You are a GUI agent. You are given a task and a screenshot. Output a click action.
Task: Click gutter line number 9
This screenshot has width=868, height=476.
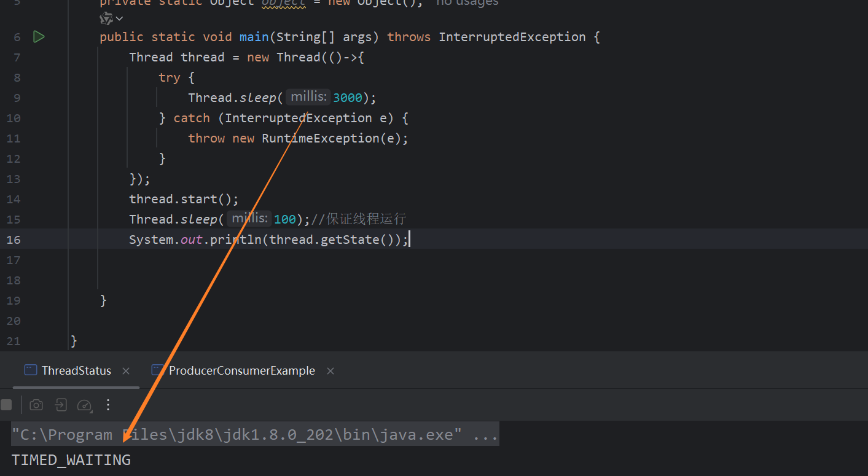(17, 98)
